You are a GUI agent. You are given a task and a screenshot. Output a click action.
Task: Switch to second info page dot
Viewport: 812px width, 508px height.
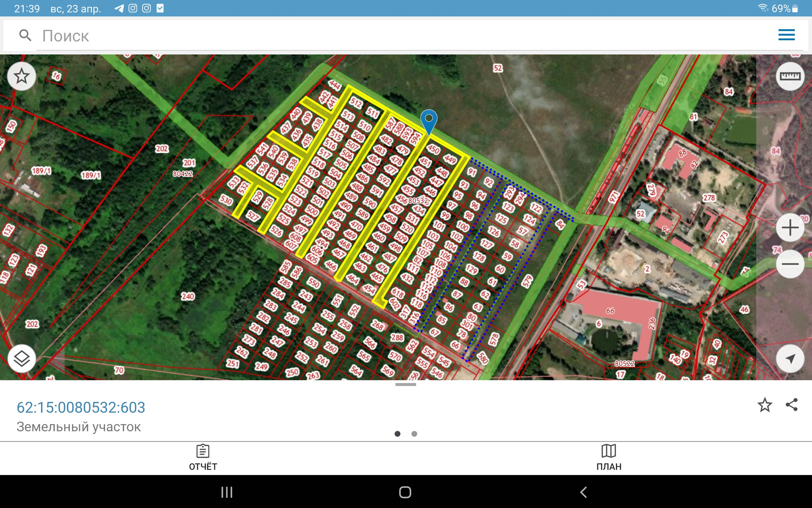point(414,434)
